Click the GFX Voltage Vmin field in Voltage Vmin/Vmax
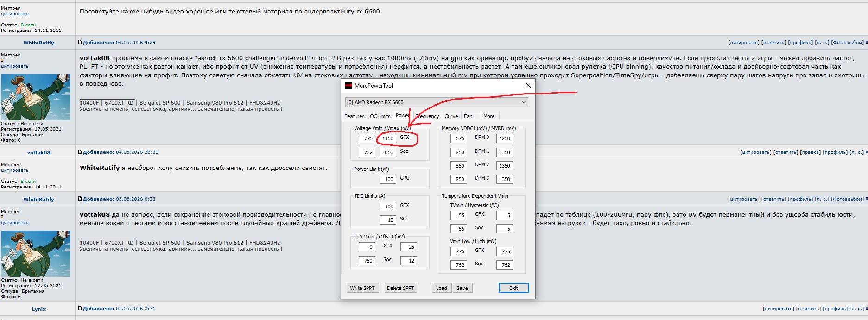 point(367,138)
